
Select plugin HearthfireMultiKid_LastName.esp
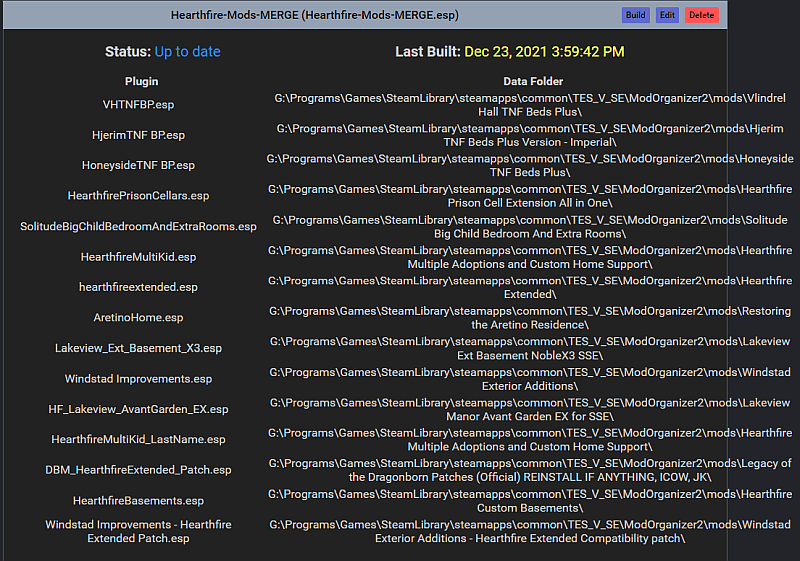point(138,440)
